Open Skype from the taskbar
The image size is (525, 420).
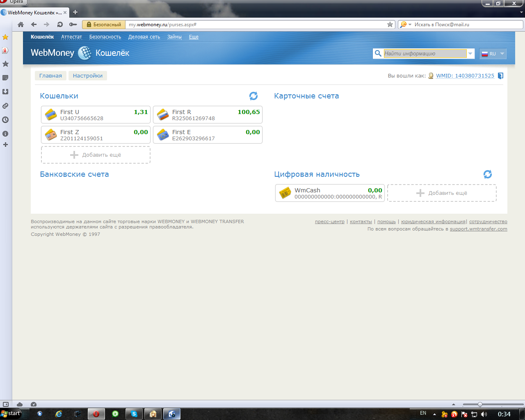134,414
